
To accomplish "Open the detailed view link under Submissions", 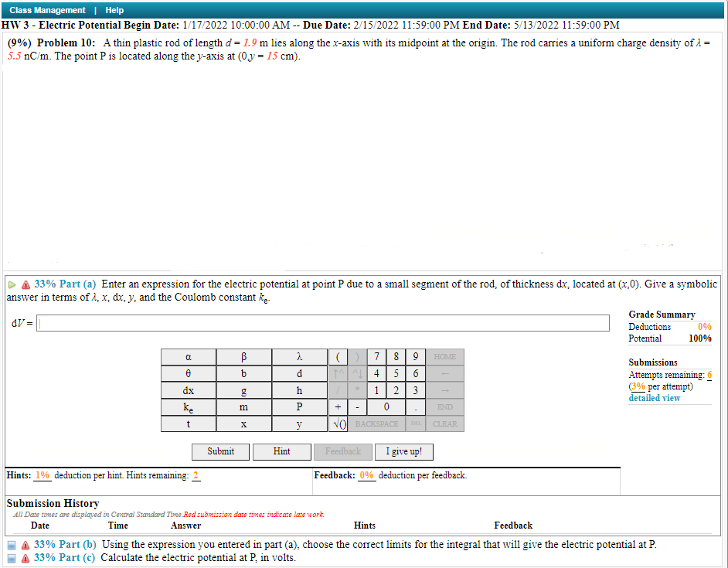I will (656, 397).
